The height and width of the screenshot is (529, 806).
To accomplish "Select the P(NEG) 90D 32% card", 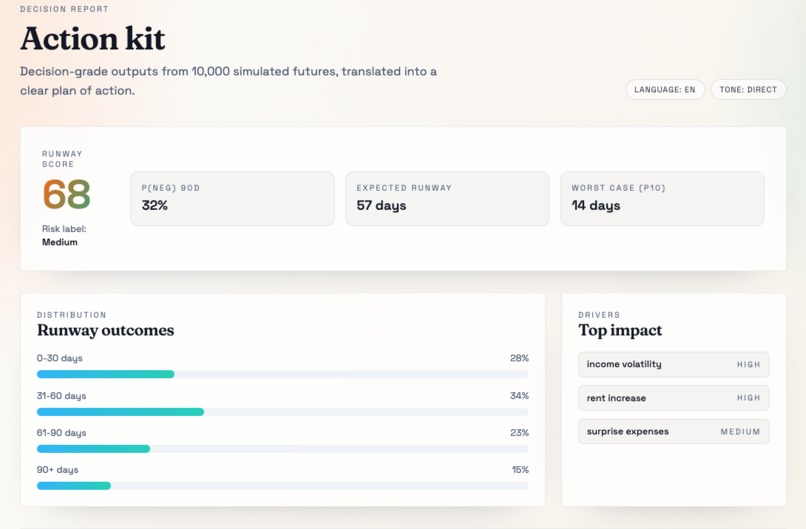I will click(232, 198).
